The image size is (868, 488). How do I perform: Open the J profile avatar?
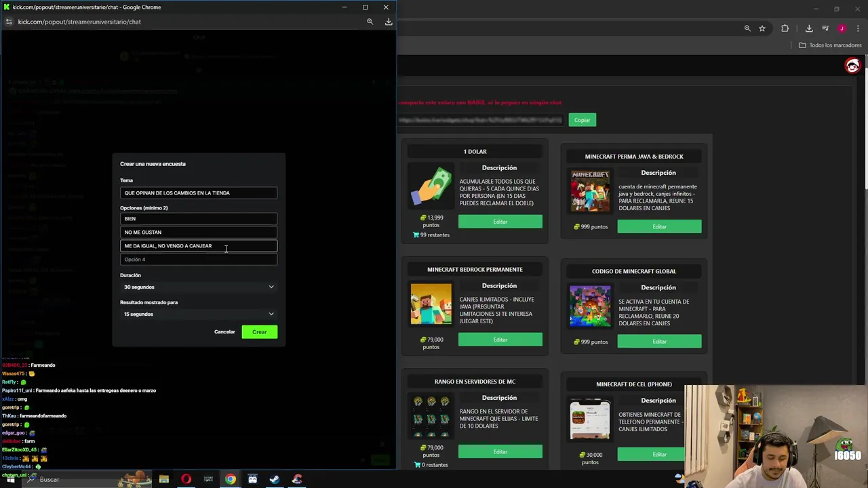point(842,28)
